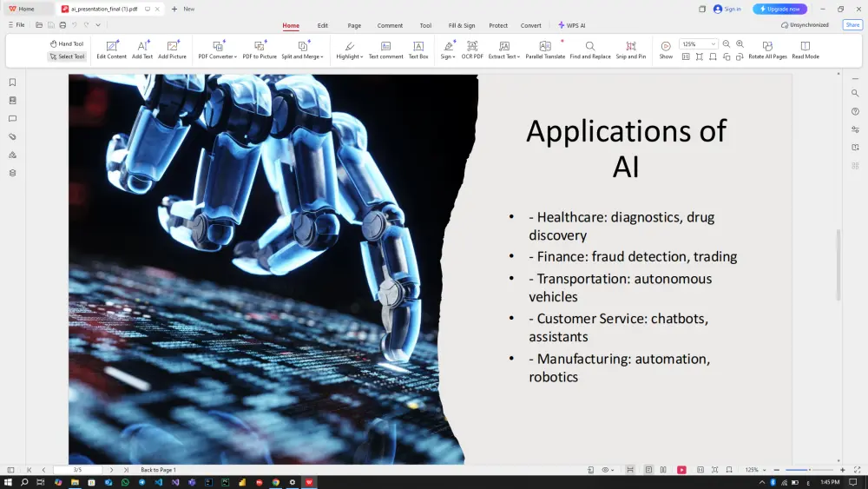Image resolution: width=868 pixels, height=489 pixels.
Task: Go to the previous page arrow
Action: tap(43, 470)
